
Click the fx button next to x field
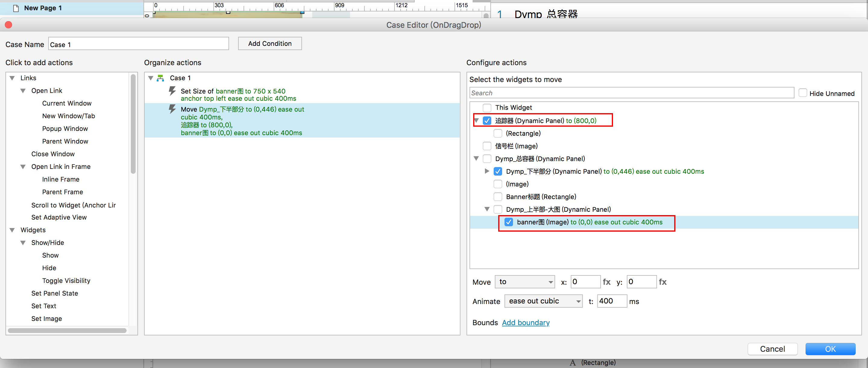[606, 282]
